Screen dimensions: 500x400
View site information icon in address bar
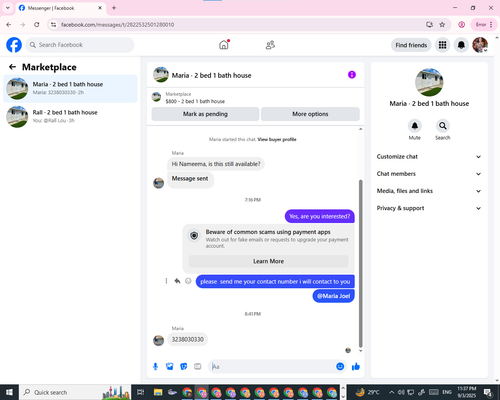[54, 25]
